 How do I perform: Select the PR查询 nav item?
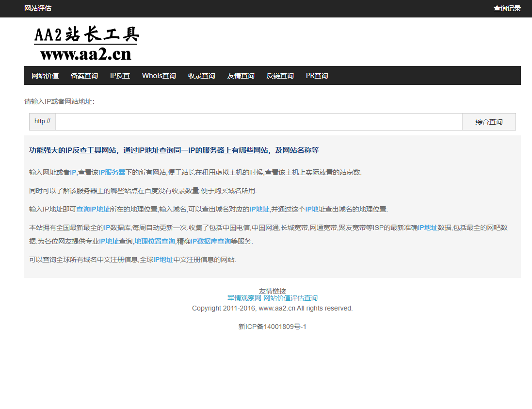click(x=316, y=75)
